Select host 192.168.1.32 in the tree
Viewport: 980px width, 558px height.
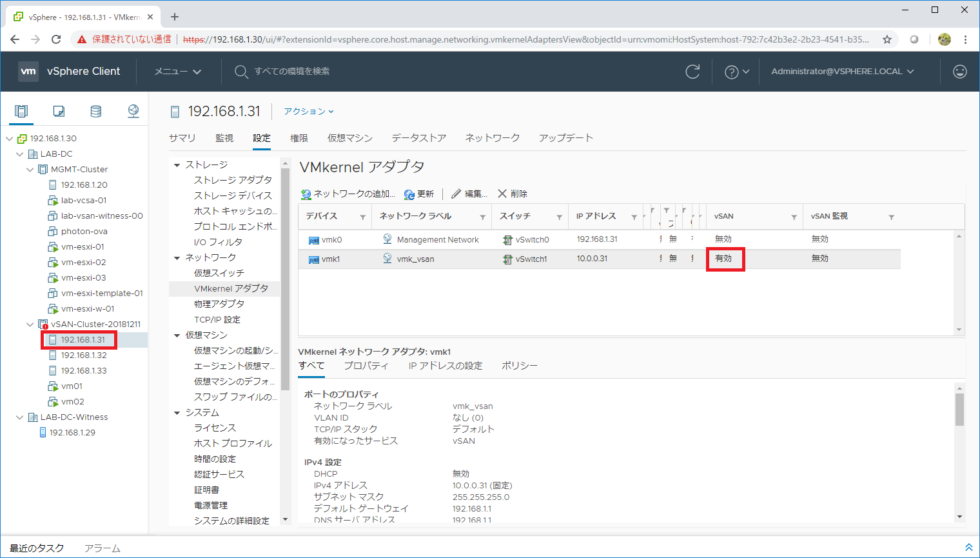[84, 355]
